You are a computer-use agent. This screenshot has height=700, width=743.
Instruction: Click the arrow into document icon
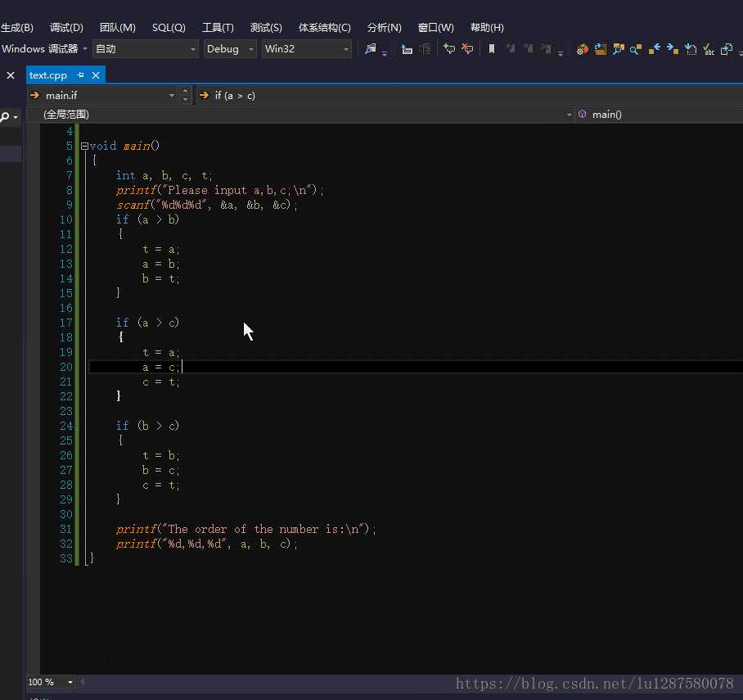(727, 49)
